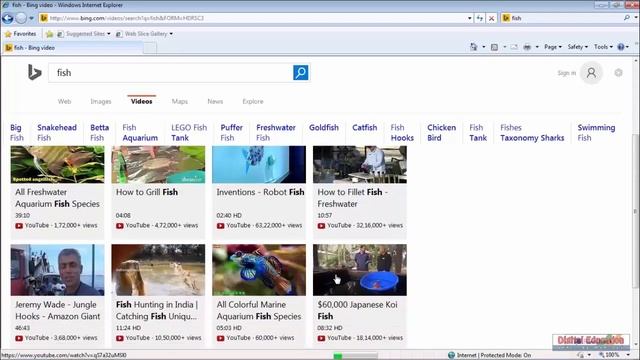Open the Safety menu dropdown
The image size is (640, 360).
[x=578, y=47]
